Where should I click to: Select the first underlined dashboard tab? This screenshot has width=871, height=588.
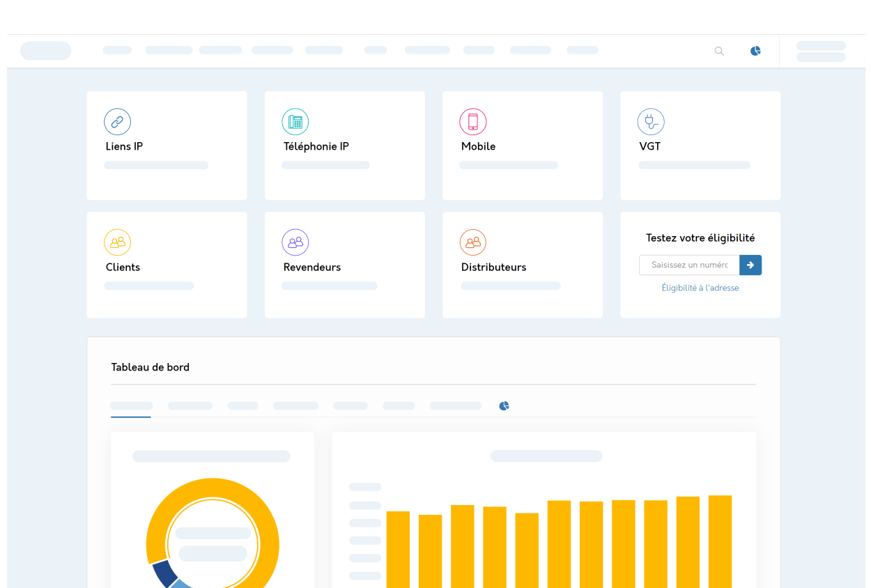(x=131, y=405)
